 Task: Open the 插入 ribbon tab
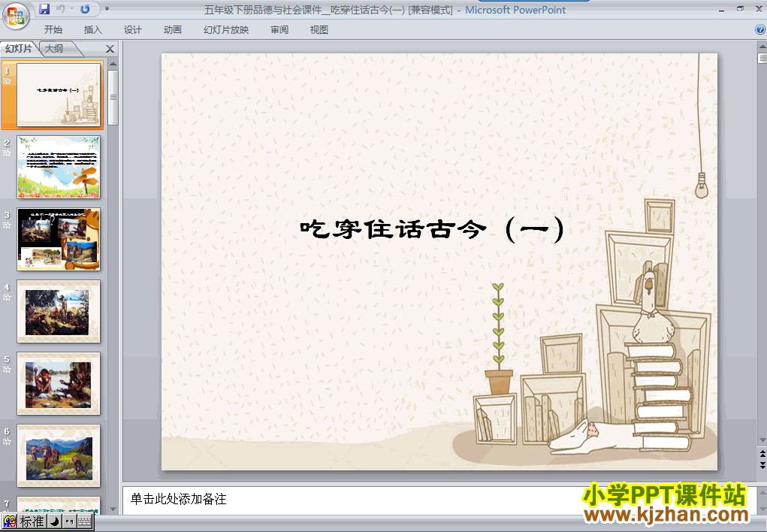[93, 30]
